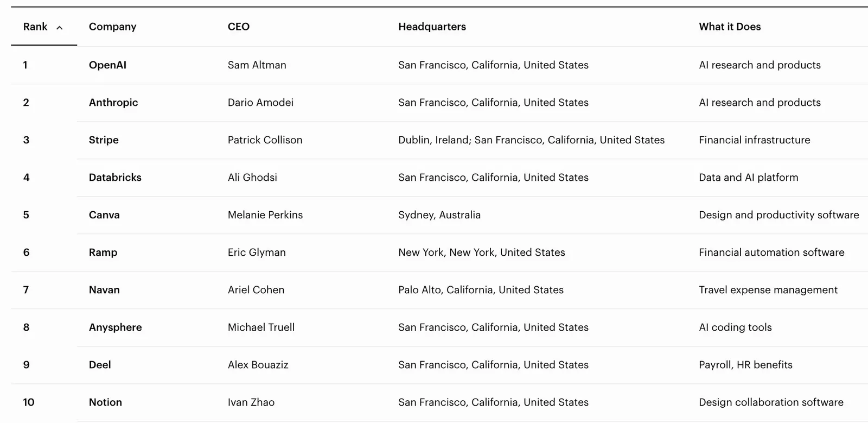Click the AI coding tools description
Image resolution: width=868 pixels, height=423 pixels.
pos(735,327)
